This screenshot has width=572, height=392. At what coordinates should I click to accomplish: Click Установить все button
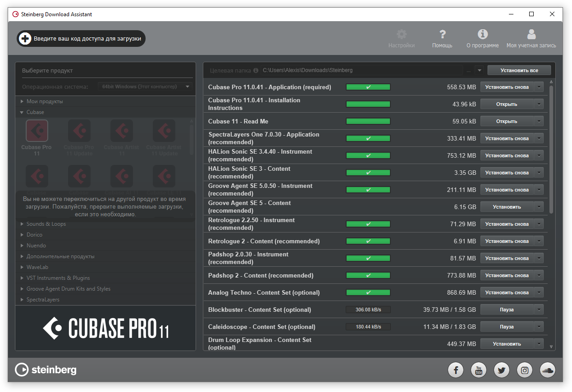[x=519, y=70]
